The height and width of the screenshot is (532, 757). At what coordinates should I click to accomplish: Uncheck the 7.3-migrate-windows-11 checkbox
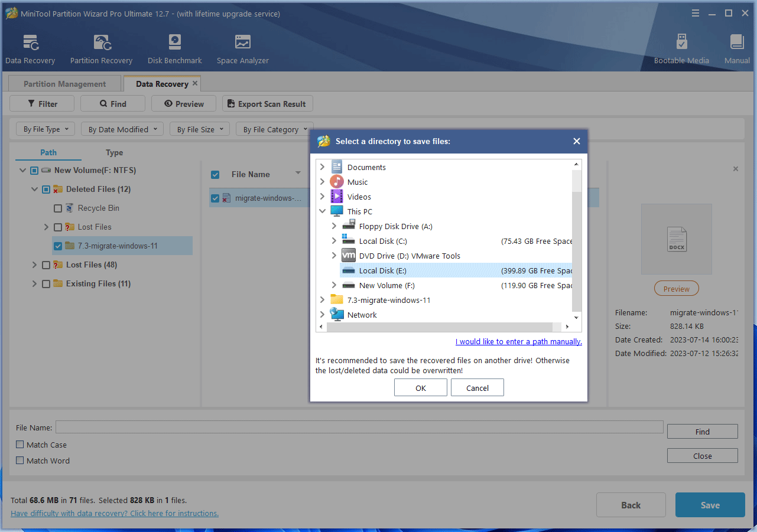[x=58, y=246]
